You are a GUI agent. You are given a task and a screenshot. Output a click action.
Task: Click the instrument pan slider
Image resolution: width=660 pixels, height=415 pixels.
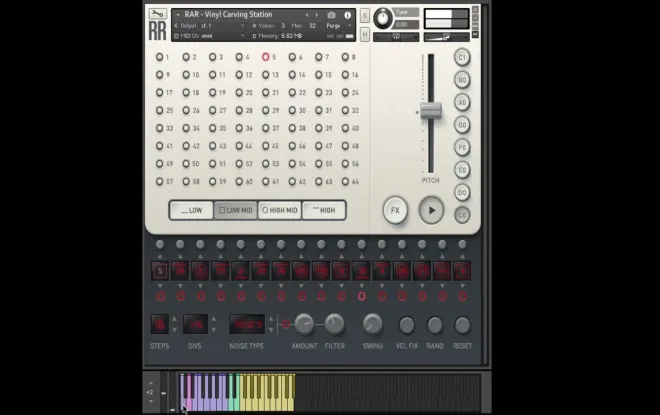click(396, 37)
